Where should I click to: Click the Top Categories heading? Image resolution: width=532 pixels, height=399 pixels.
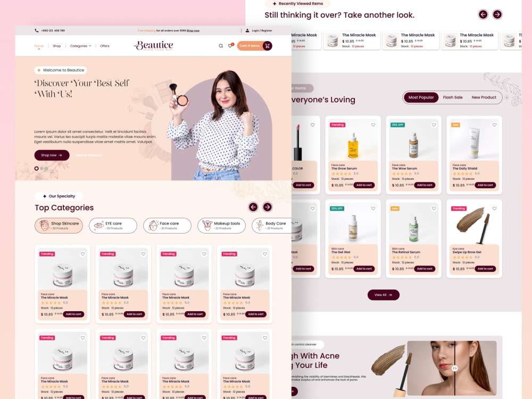coord(64,207)
